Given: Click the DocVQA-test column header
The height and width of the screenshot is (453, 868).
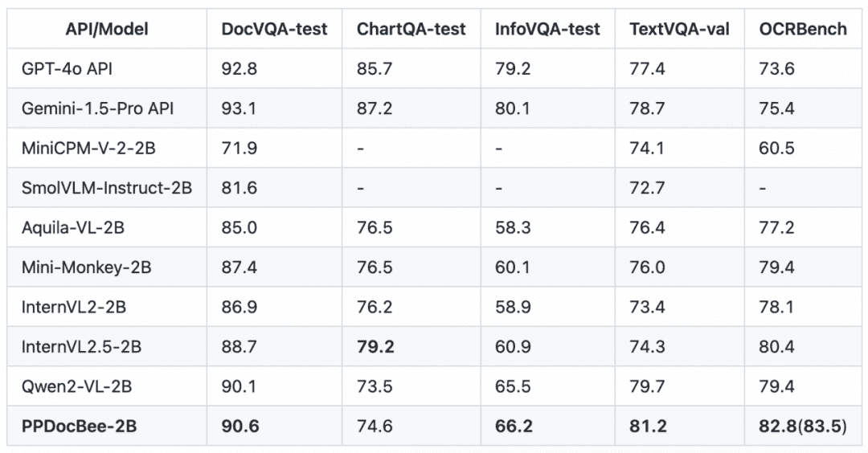Looking at the screenshot, I should [x=274, y=29].
